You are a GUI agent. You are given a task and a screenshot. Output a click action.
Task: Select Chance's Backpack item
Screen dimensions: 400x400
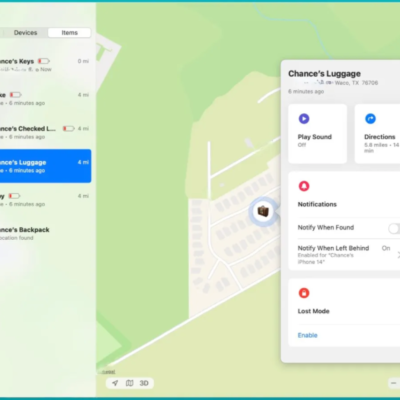(45, 233)
